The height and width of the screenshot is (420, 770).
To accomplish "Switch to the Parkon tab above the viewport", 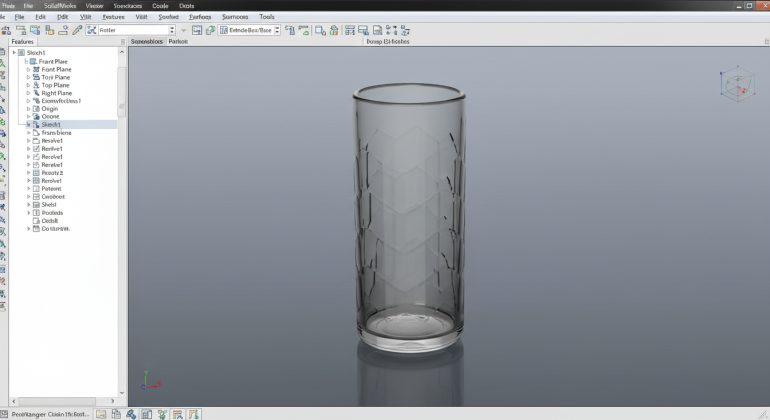I will 178,42.
